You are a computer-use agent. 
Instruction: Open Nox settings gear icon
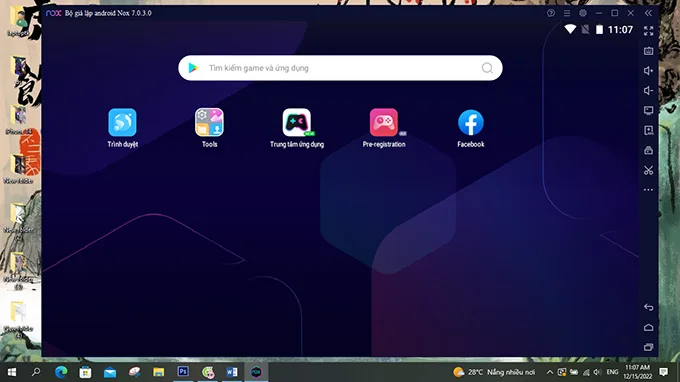click(583, 13)
